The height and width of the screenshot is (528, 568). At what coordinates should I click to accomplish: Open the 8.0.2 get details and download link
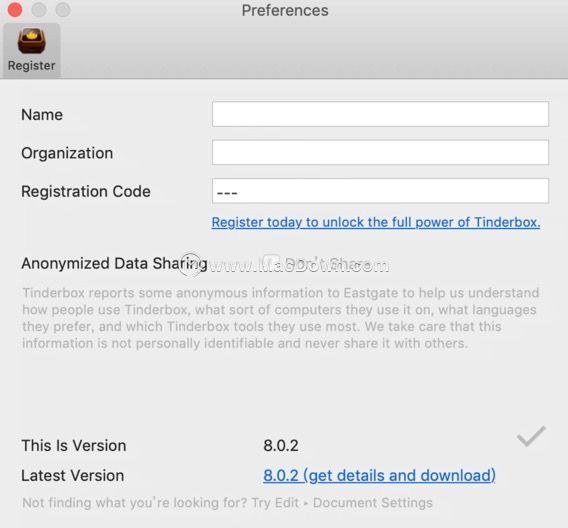(x=379, y=475)
